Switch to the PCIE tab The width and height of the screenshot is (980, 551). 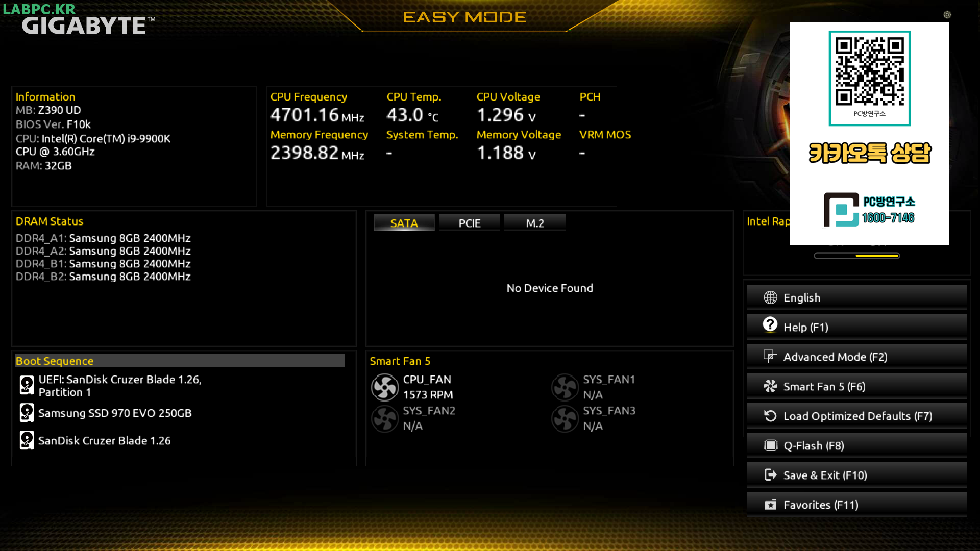click(x=469, y=223)
